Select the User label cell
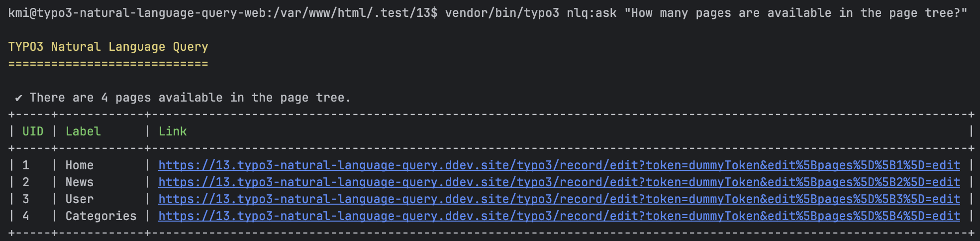Screen dimensions: 980x241 80,199
